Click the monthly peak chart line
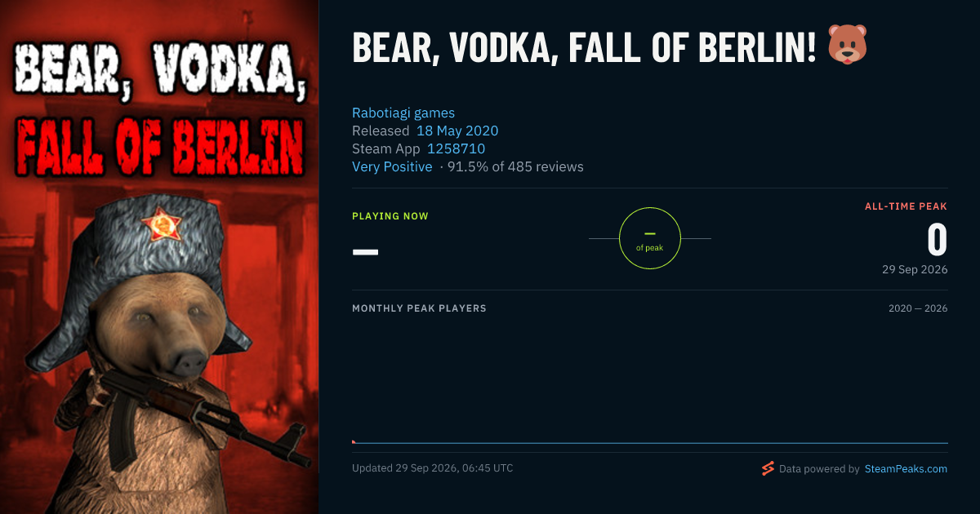The image size is (980, 514). click(x=650, y=443)
